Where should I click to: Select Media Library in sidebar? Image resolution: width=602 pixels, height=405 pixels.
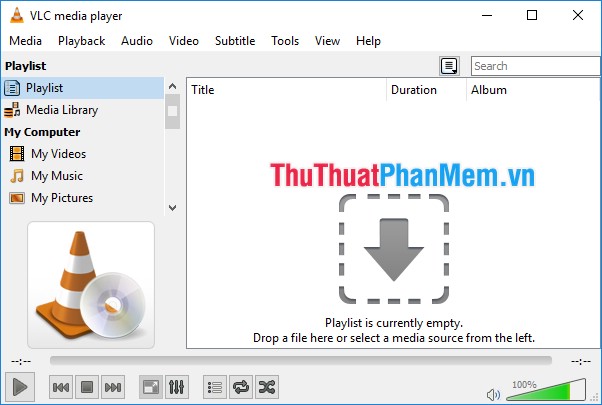coord(83,110)
